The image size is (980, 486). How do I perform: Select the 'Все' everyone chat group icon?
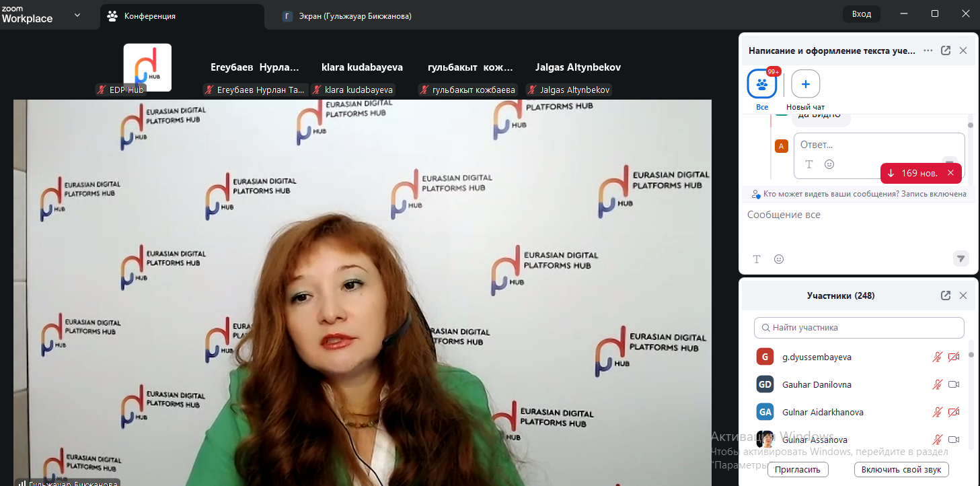(762, 84)
